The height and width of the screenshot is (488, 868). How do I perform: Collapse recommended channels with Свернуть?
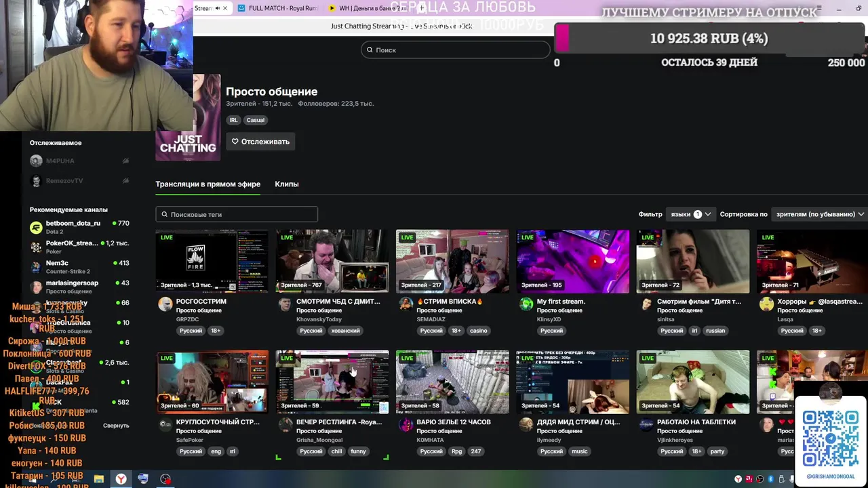click(116, 426)
